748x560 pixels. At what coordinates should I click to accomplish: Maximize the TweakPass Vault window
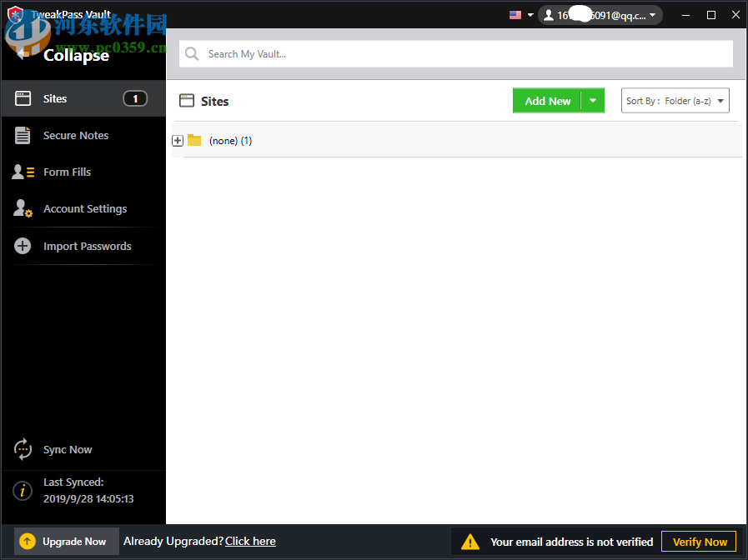(710, 15)
